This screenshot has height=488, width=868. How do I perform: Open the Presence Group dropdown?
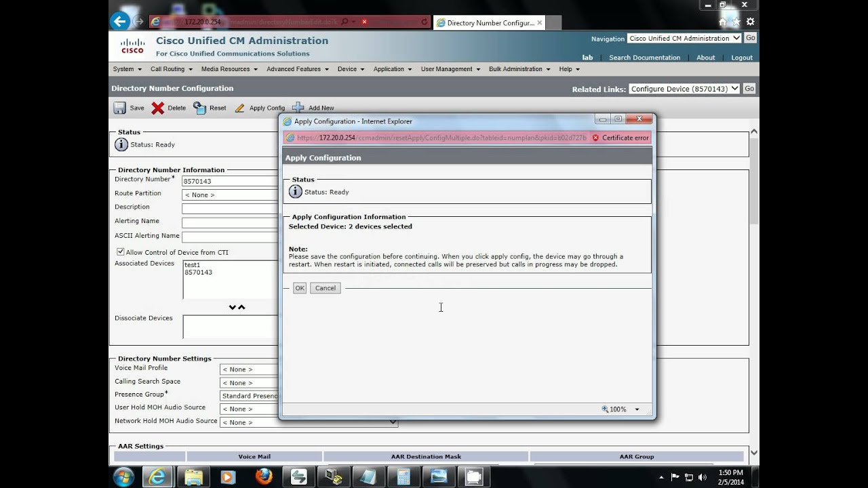coord(249,396)
